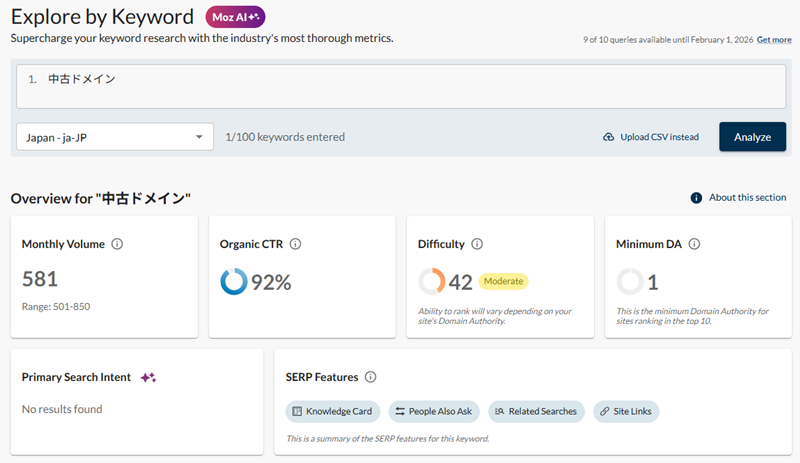This screenshot has height=463, width=800.
Task: Click the Organic CTR info icon
Action: pos(295,244)
